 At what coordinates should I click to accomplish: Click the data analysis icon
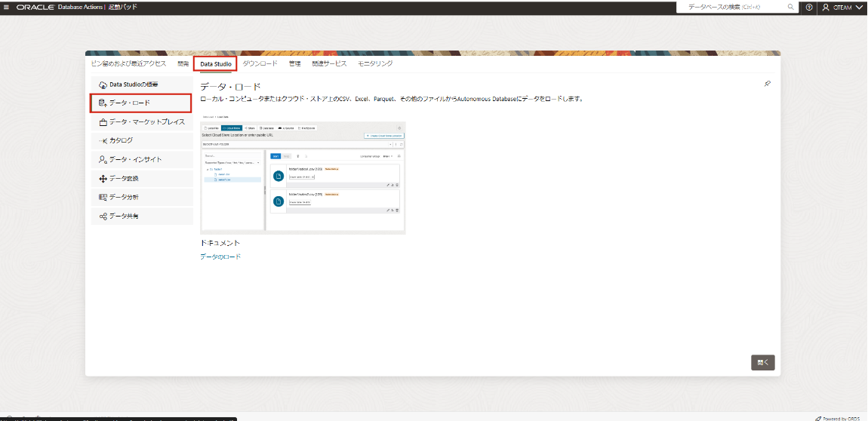pyautogui.click(x=103, y=197)
